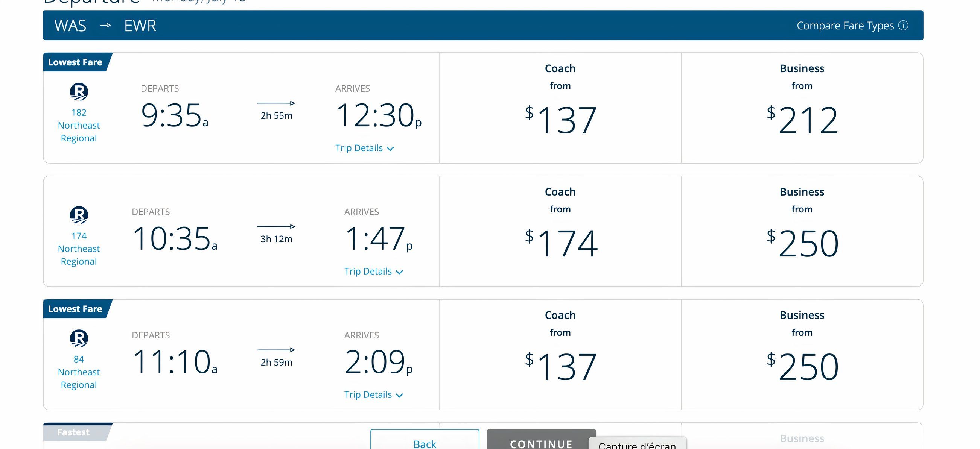Click the Lowest Fare banner for train 182

click(76, 62)
